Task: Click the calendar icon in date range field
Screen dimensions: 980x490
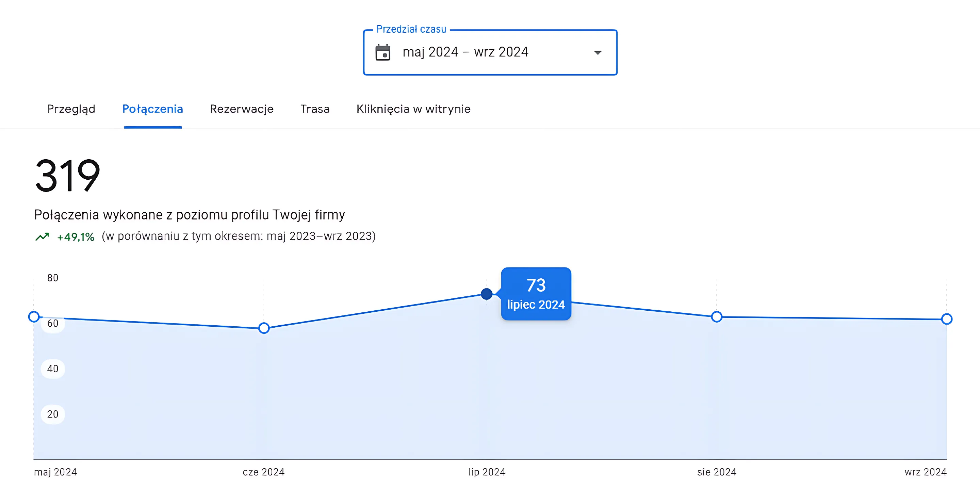Action: pyautogui.click(x=383, y=52)
